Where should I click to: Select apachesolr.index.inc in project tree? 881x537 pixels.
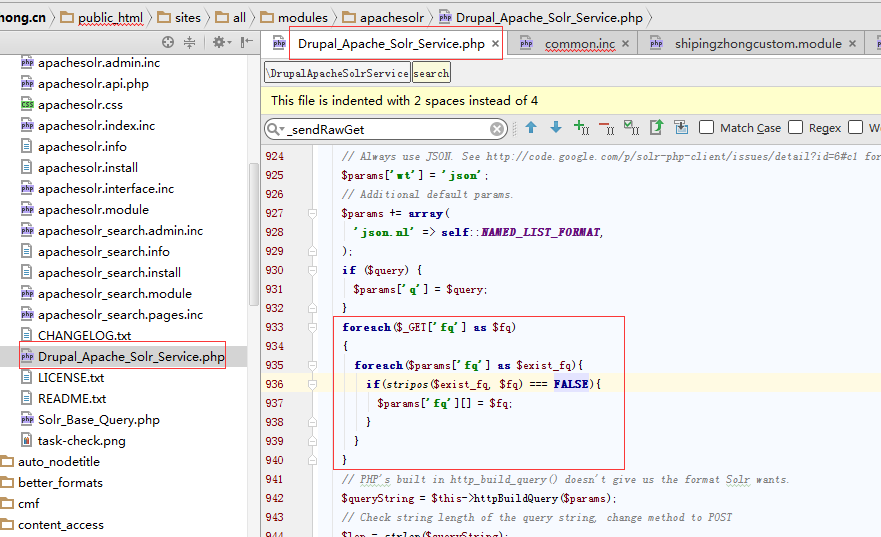(96, 126)
